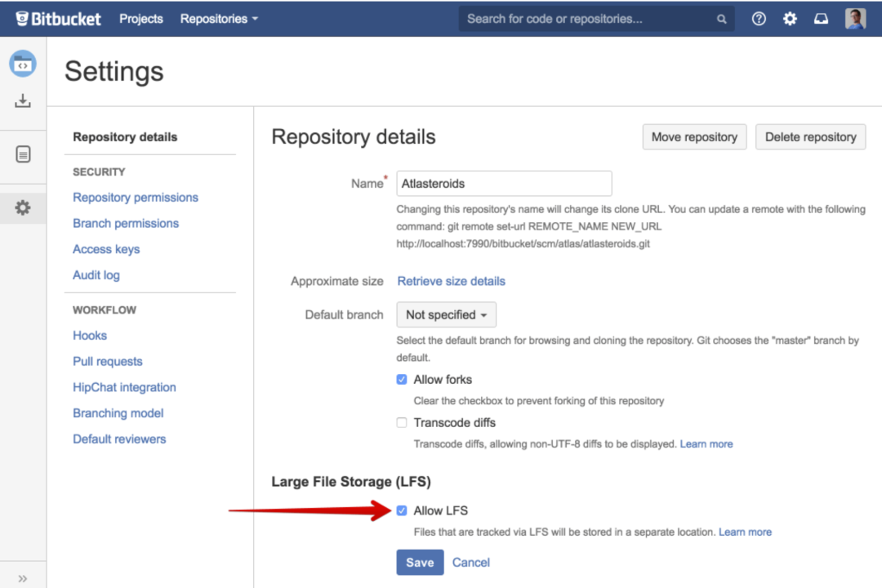Expand the left sidebar with chevron

click(x=23, y=578)
